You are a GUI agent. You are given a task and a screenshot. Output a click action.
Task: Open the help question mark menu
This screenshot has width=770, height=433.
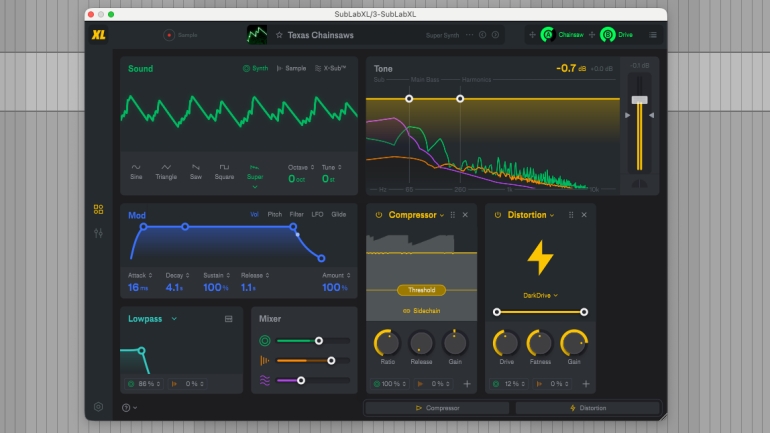[x=129, y=407]
